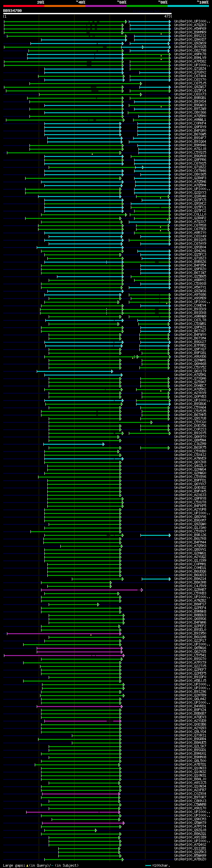Open the UniRef100_Q942A1 entry
Viewport: 212px width, 868px height.
[190, 251]
